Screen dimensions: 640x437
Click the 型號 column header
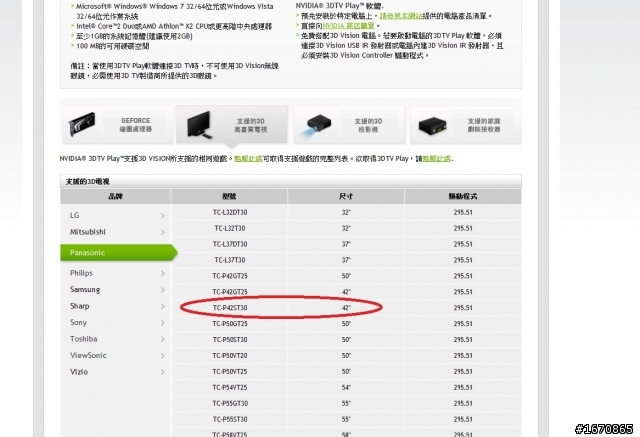coord(229,196)
